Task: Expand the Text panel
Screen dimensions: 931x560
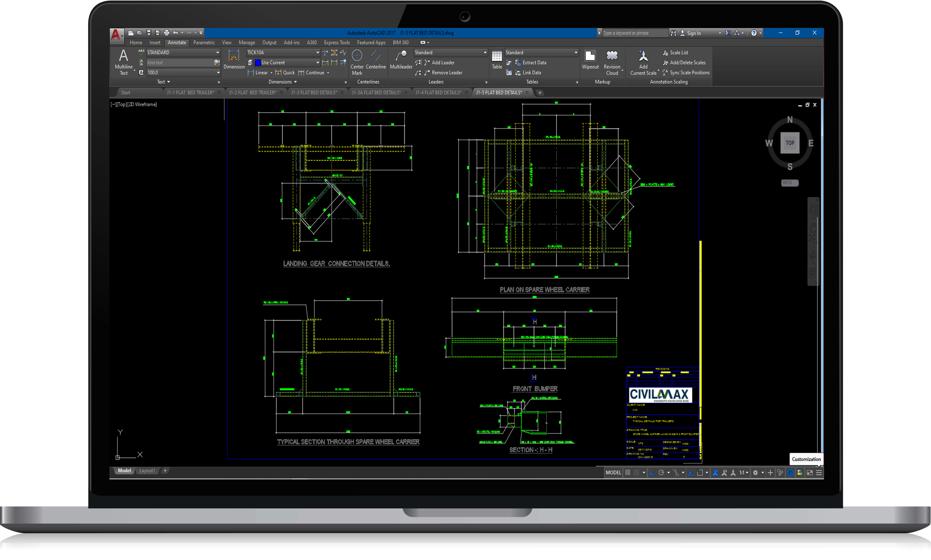Action: click(163, 82)
